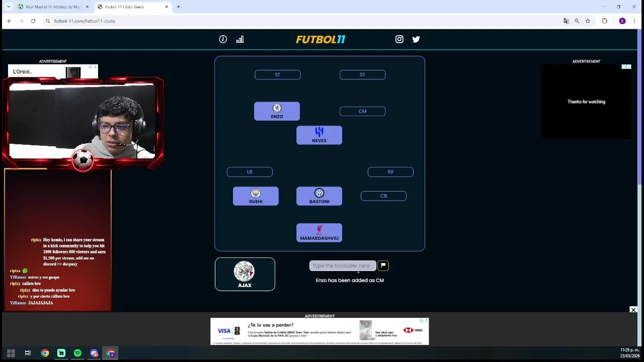Image resolution: width=644 pixels, height=362 pixels.
Task: Open Windows Task View
Action: point(28,353)
